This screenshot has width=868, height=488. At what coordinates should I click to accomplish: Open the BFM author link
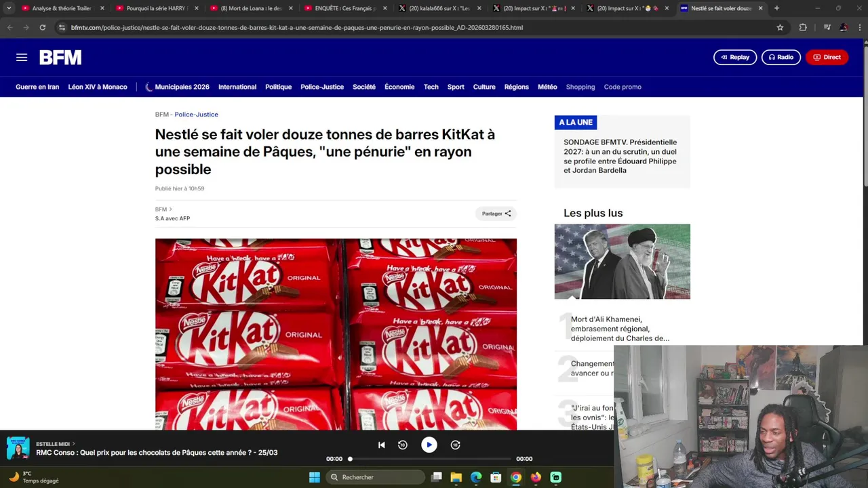tap(163, 209)
